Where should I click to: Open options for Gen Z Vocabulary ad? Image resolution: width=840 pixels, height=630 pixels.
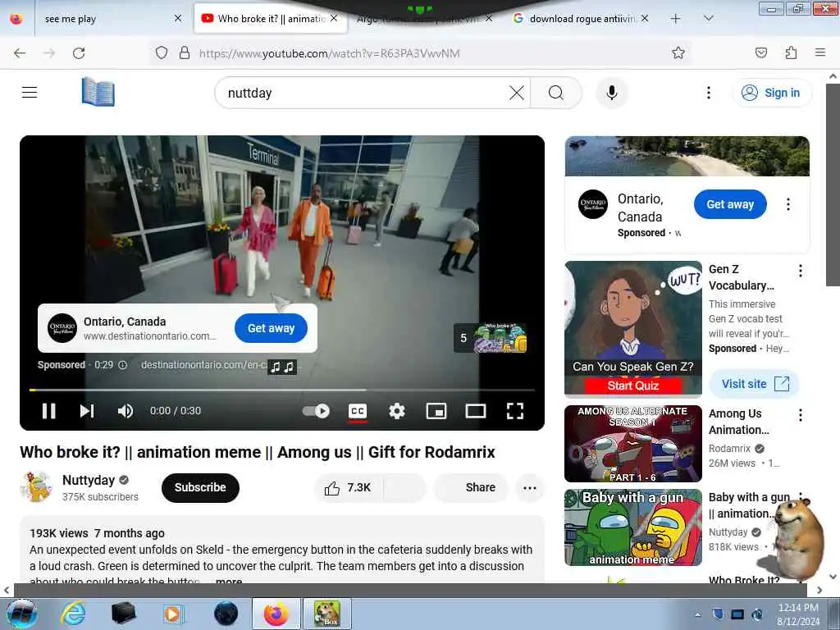pos(801,271)
